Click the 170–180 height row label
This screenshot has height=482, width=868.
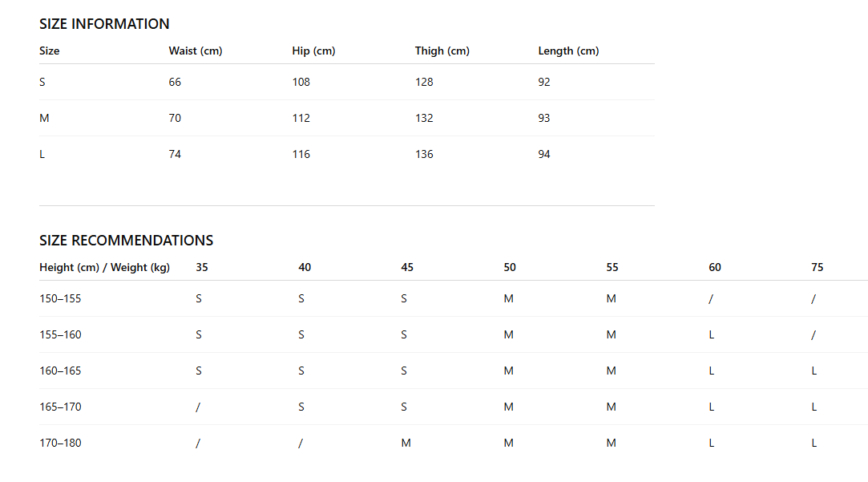pyautogui.click(x=60, y=443)
